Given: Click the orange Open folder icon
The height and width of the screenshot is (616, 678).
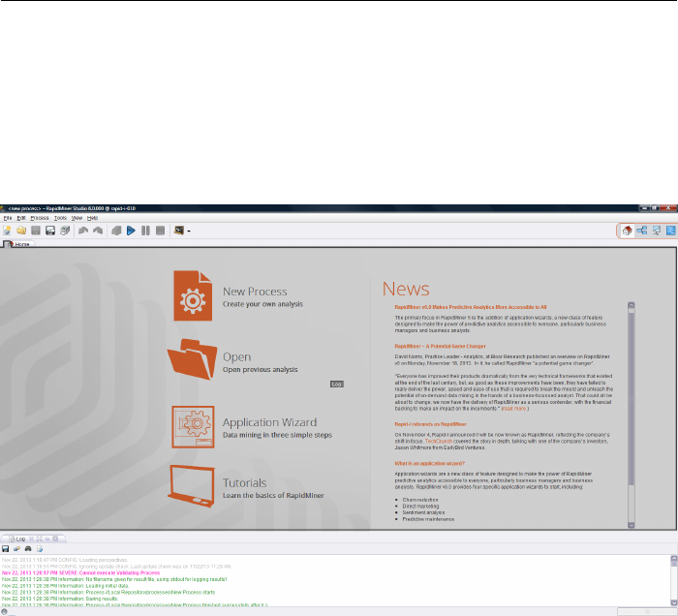Looking at the screenshot, I should click(x=193, y=359).
